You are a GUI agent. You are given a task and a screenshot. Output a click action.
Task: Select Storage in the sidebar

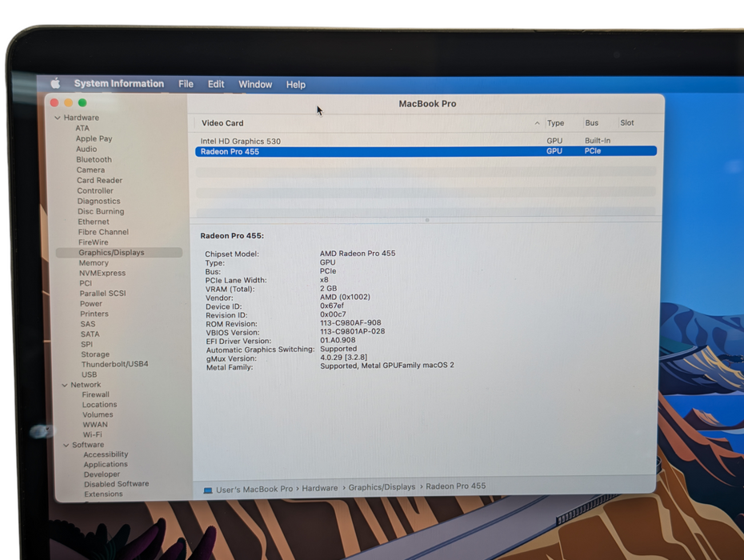coord(95,354)
